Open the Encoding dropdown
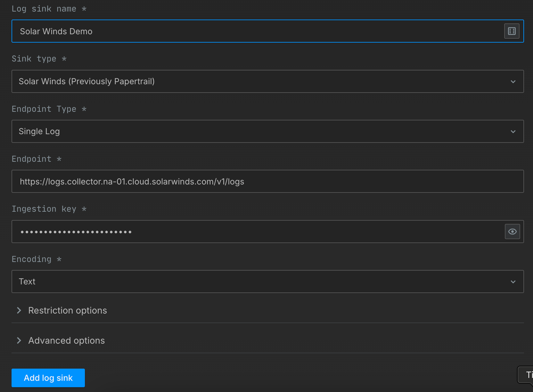Screen dimensions: 533x392 [x=267, y=282]
